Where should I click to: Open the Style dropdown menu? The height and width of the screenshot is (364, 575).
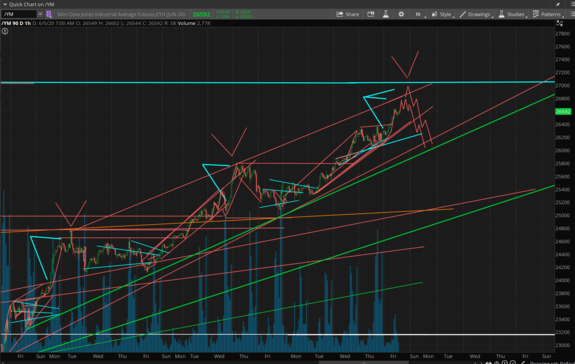[x=443, y=14]
